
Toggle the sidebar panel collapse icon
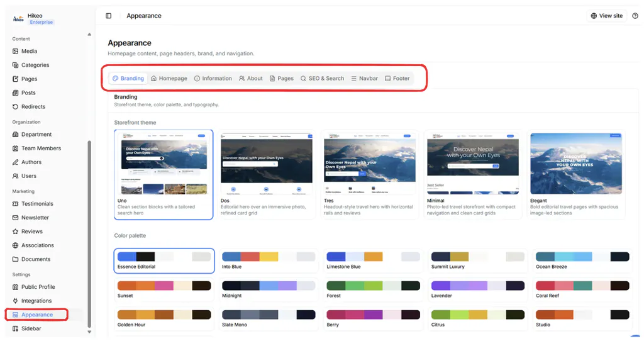tap(108, 16)
